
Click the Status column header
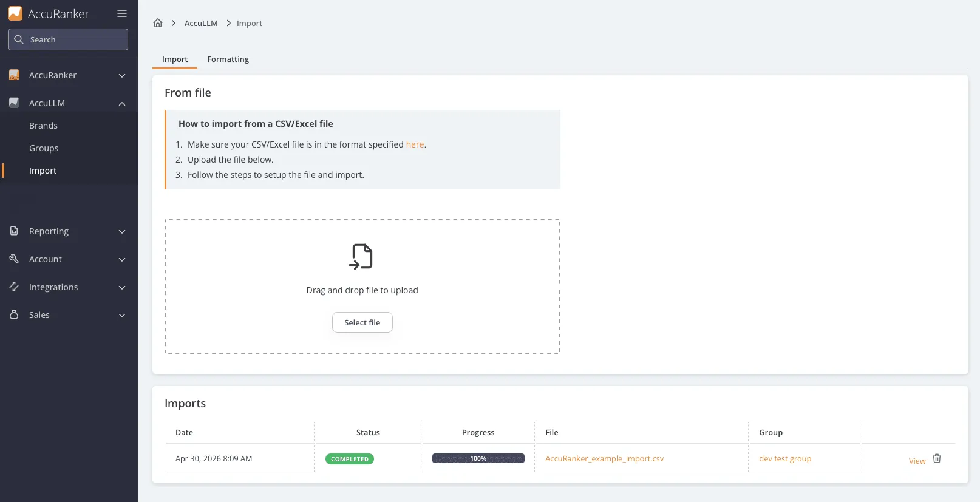[x=368, y=433]
